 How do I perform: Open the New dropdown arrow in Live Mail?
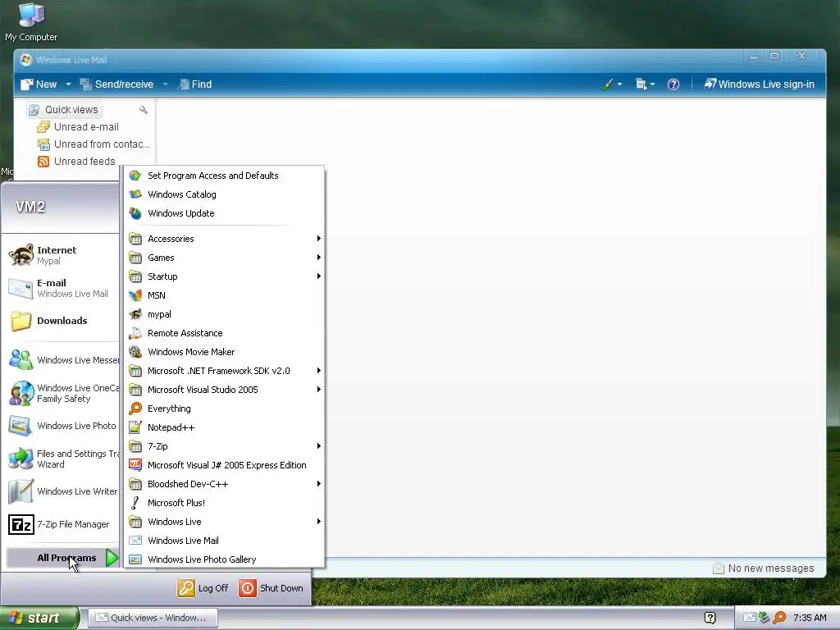[x=68, y=84]
